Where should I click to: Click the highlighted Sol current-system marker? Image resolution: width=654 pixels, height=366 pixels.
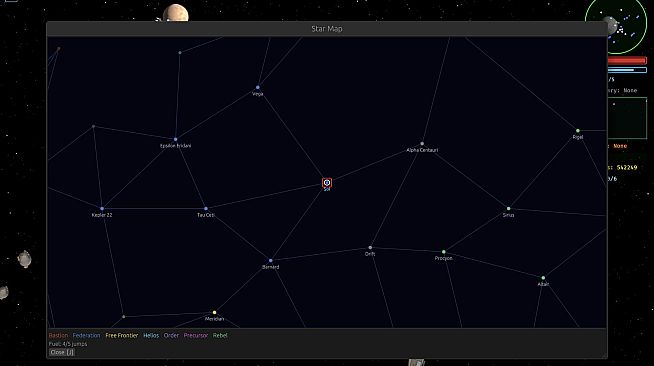tap(327, 183)
